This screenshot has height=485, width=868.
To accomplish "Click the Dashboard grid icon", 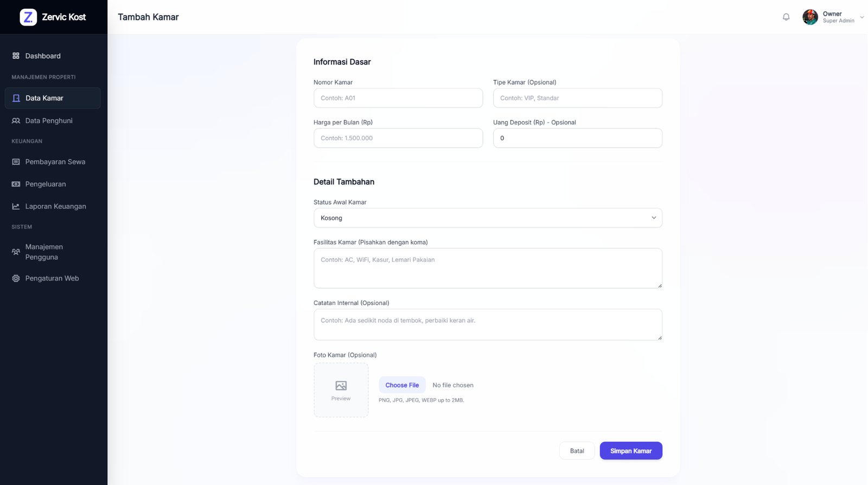I will pyautogui.click(x=16, y=56).
